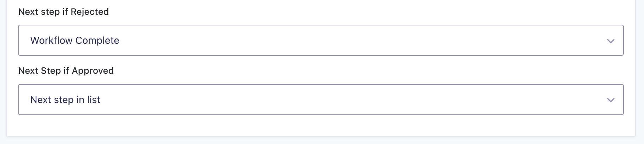This screenshot has height=144, width=644.
Task: Click the word 'Approved' in the field label
Action: point(93,71)
